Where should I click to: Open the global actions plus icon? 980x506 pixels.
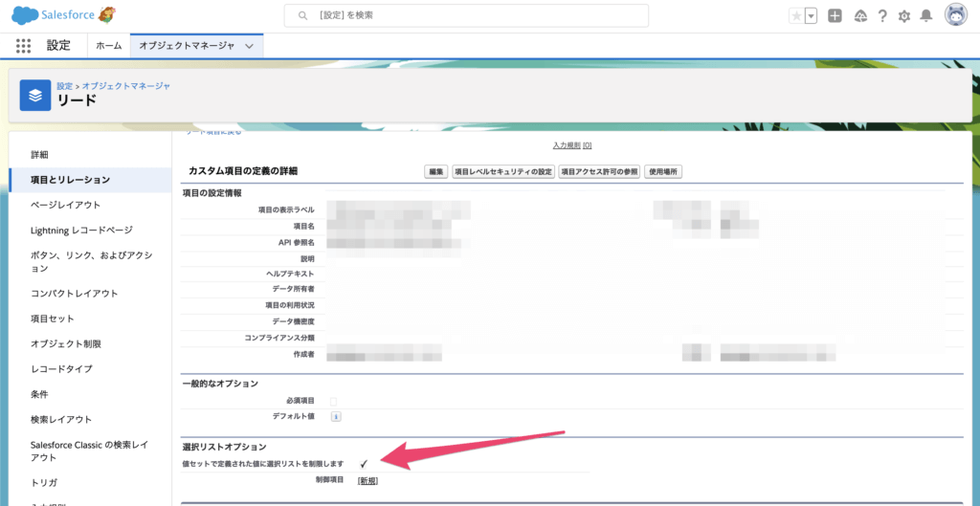(x=835, y=16)
